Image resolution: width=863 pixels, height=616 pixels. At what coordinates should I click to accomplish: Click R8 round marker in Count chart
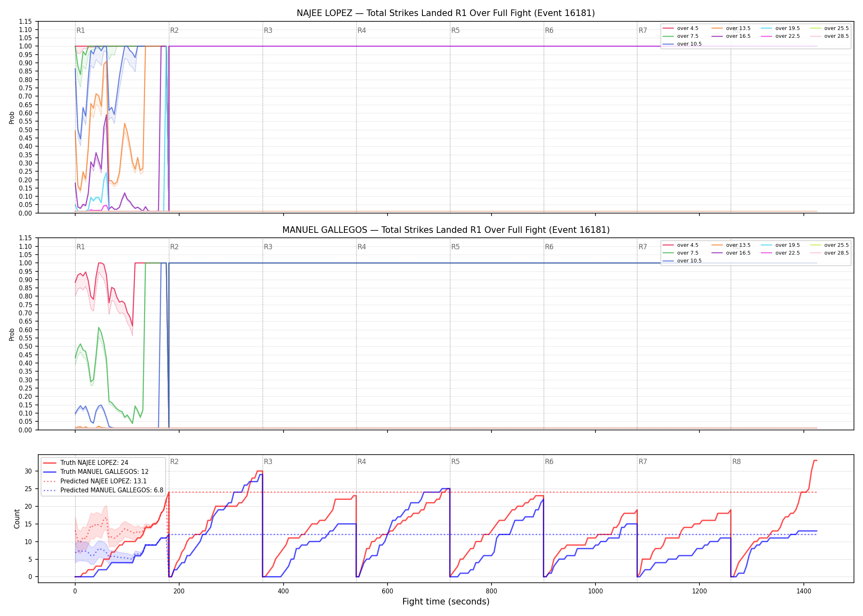[736, 462]
